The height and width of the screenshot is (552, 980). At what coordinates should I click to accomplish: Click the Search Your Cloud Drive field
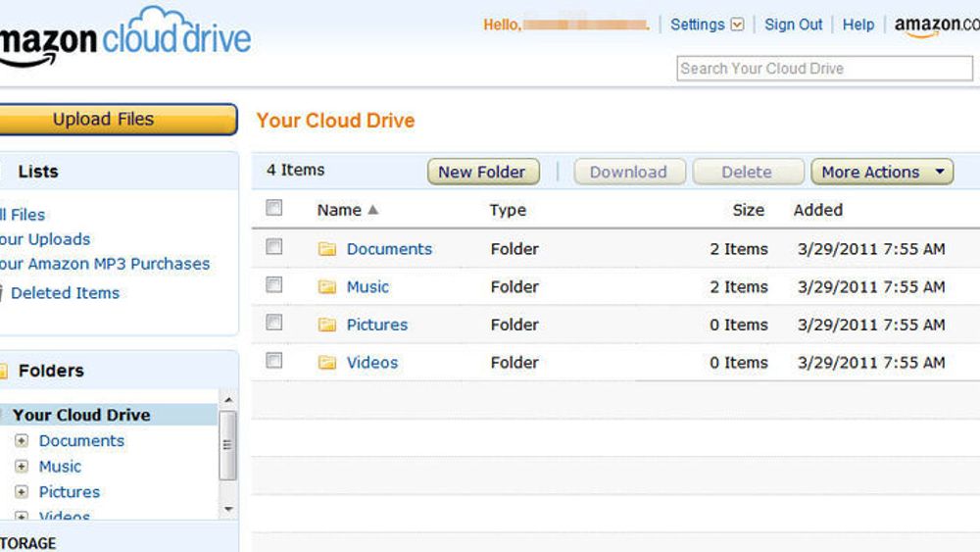824,68
